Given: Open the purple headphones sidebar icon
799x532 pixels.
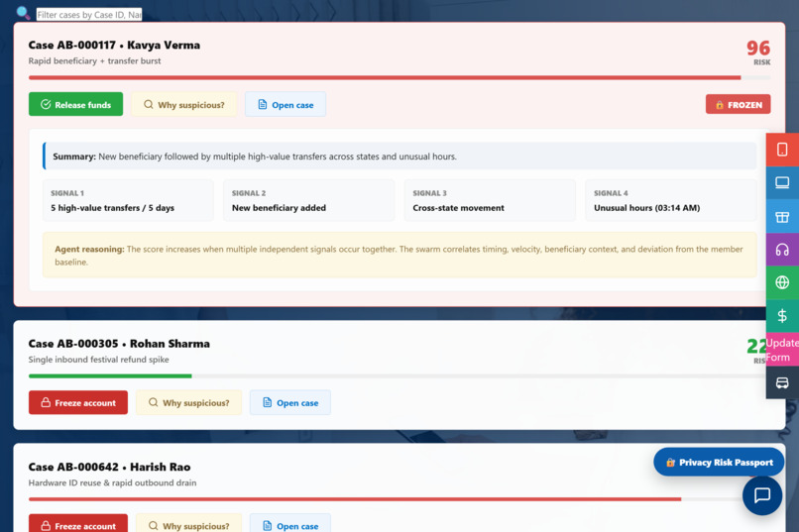Looking at the screenshot, I should coord(782,250).
